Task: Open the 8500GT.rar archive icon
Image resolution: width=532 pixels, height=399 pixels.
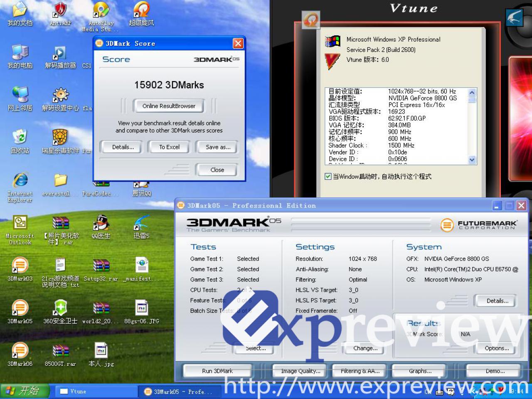Action: click(60, 355)
